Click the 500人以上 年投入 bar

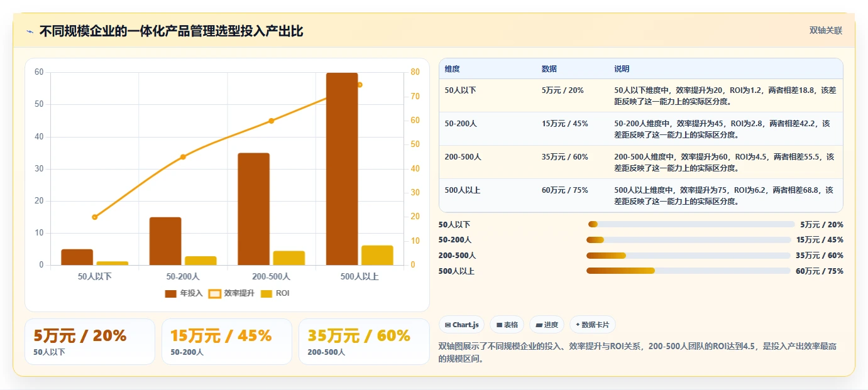(342, 169)
